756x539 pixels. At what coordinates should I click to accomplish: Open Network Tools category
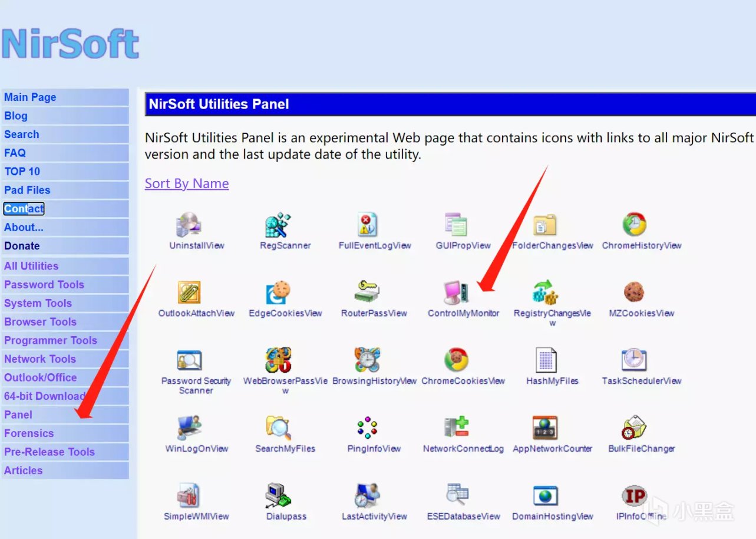(65, 359)
